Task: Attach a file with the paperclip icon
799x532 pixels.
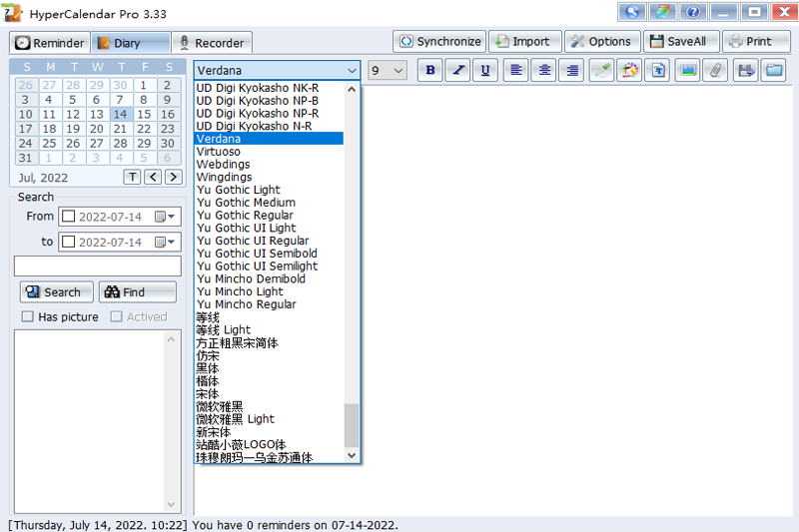Action: click(715, 70)
